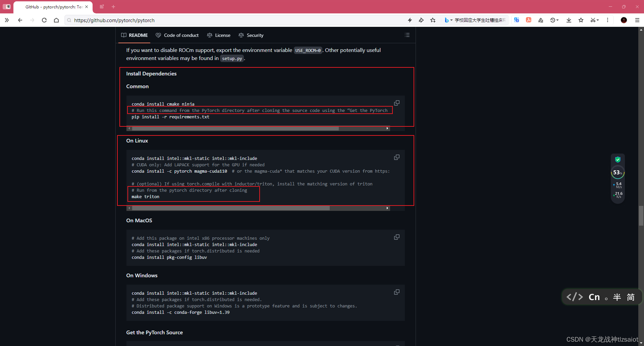Copy the 'conda install cmake ninja' code block
The image size is (644, 346).
point(397,103)
